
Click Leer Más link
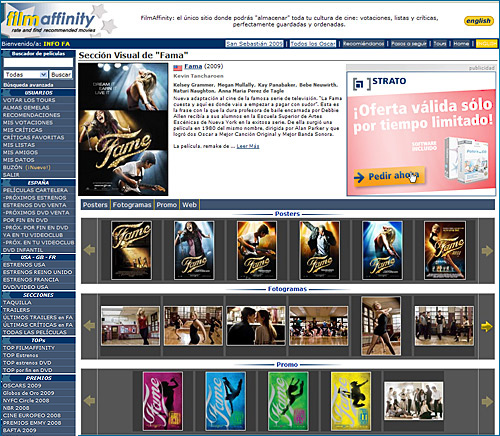(x=248, y=146)
